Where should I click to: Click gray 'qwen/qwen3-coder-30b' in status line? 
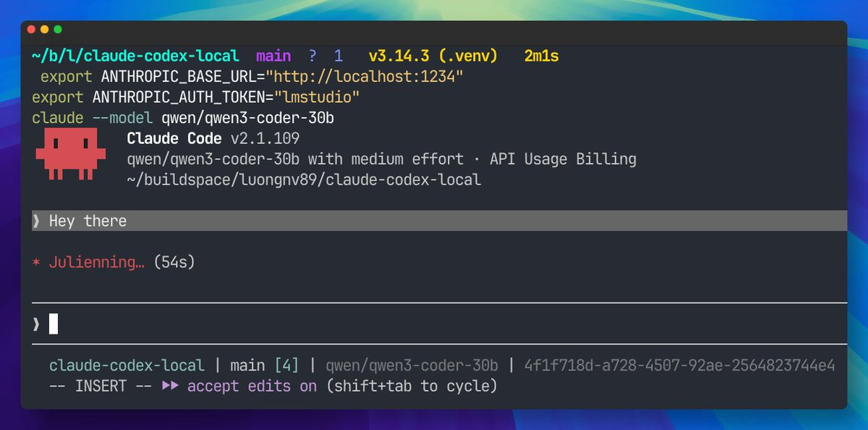click(x=412, y=365)
